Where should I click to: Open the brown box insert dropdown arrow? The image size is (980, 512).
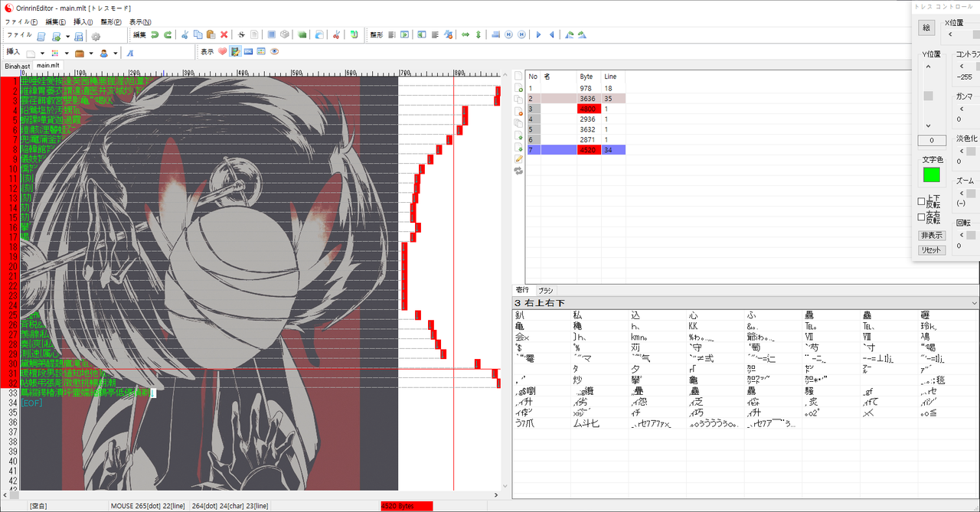click(x=91, y=54)
